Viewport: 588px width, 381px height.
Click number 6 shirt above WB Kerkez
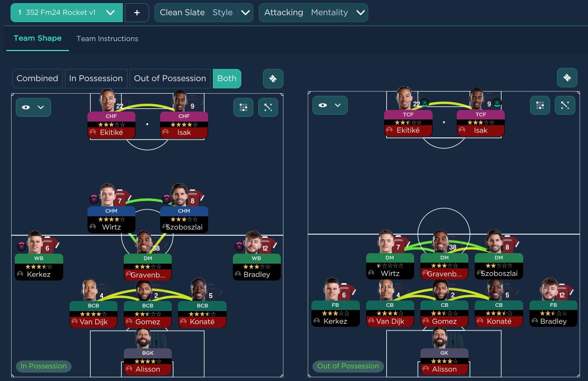(x=49, y=246)
